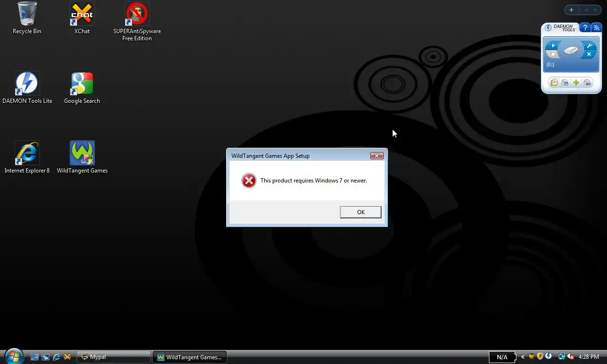The image size is (607, 364).
Task: Click Switch Between Windows in Quick Launch
Action: coord(46,357)
